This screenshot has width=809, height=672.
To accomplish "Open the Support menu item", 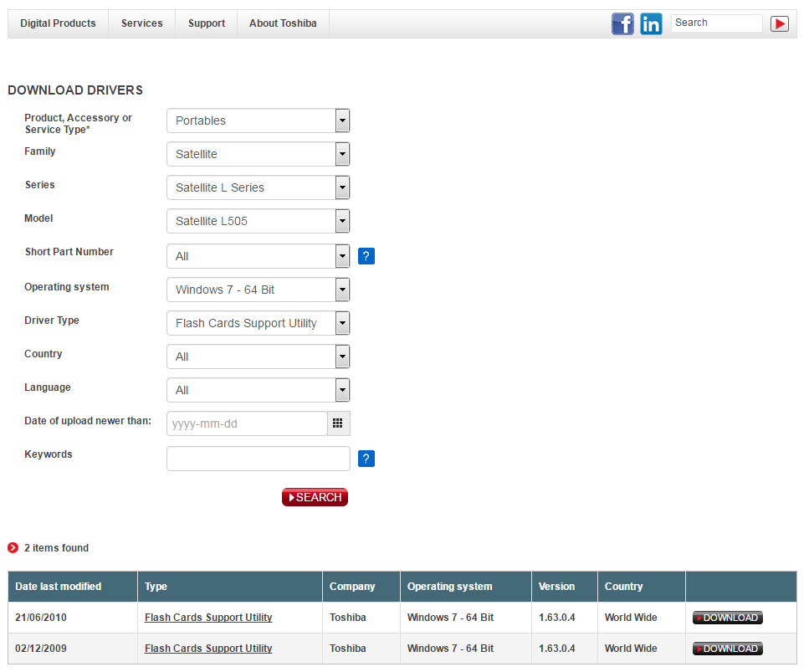I will pos(207,23).
